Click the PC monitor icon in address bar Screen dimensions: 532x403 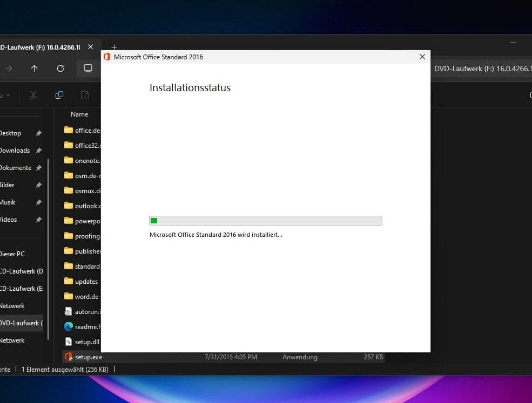87,69
